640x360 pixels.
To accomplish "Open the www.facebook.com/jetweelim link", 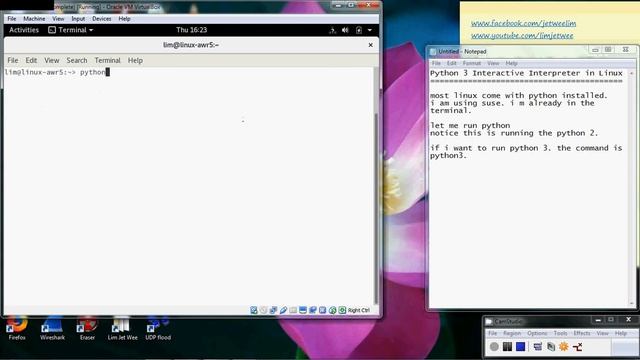I will (x=524, y=23).
